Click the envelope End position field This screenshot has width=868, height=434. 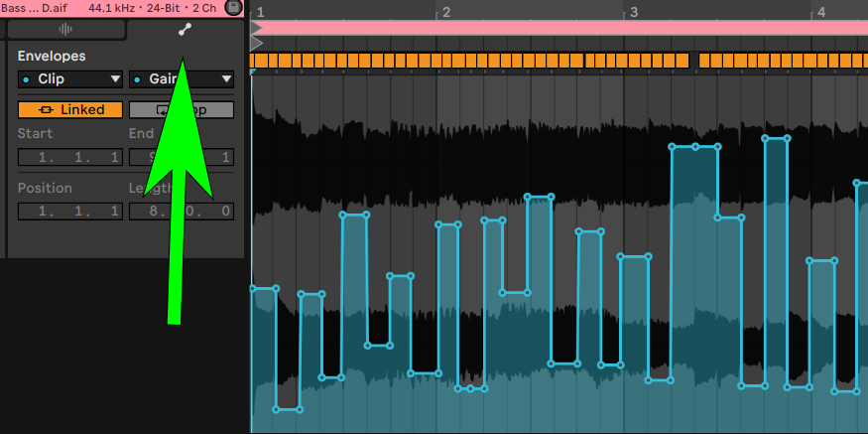pyautogui.click(x=182, y=157)
